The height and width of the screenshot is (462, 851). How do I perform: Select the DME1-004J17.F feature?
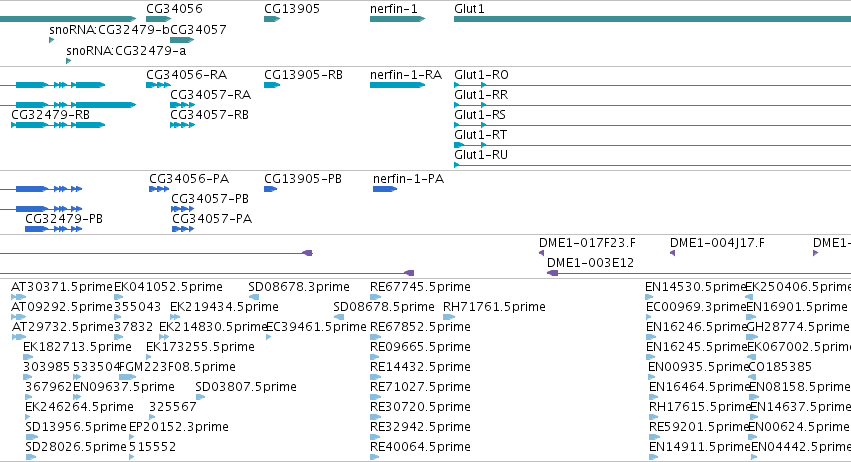(x=717, y=243)
